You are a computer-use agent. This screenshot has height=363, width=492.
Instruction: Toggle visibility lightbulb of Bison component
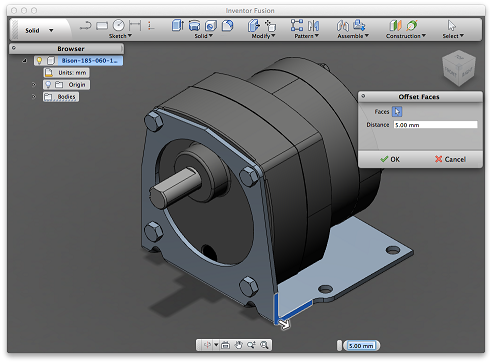pos(39,61)
